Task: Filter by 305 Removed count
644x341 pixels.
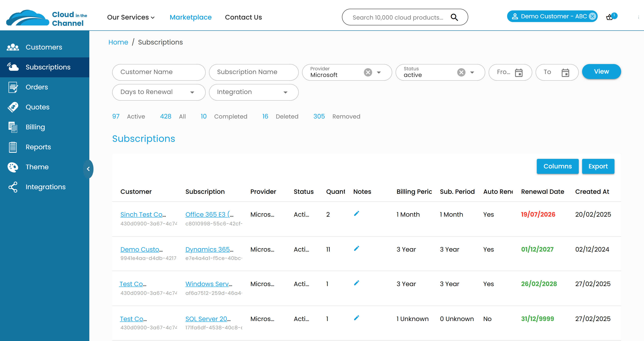Action: point(337,117)
